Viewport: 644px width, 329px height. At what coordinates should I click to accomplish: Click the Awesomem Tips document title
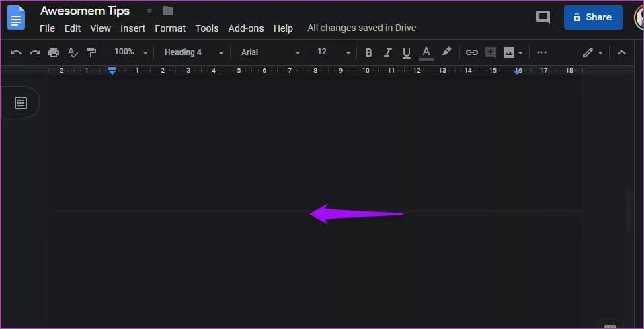[x=85, y=11]
